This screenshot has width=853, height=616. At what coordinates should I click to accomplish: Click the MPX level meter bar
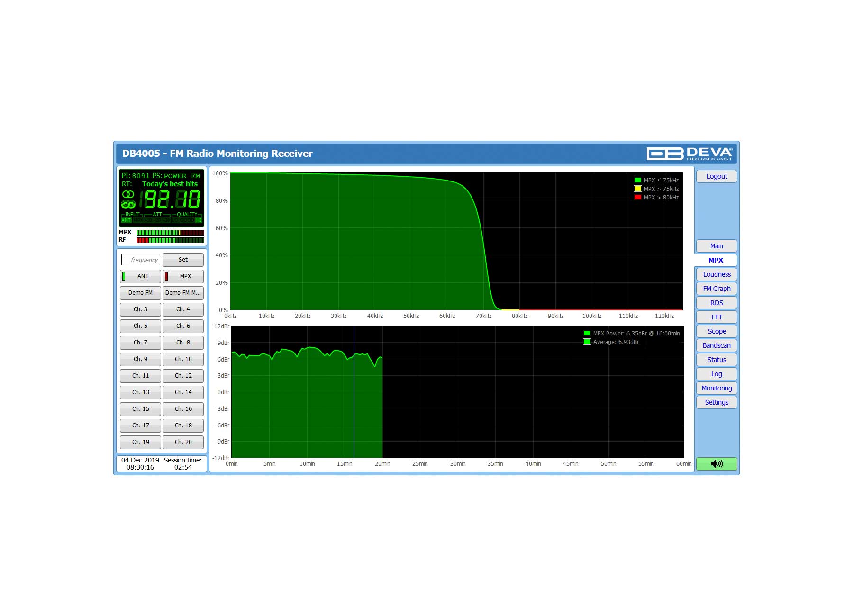[x=171, y=233]
